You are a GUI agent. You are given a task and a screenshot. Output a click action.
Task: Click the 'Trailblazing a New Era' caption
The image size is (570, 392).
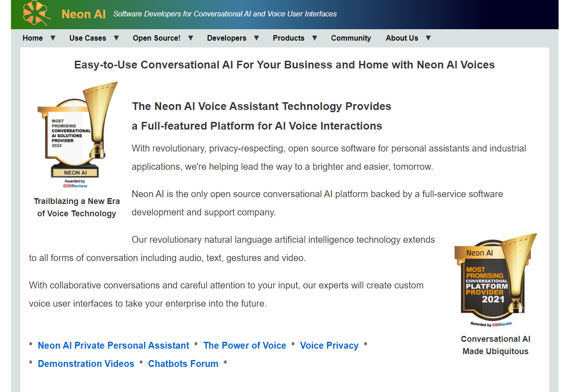(x=77, y=207)
